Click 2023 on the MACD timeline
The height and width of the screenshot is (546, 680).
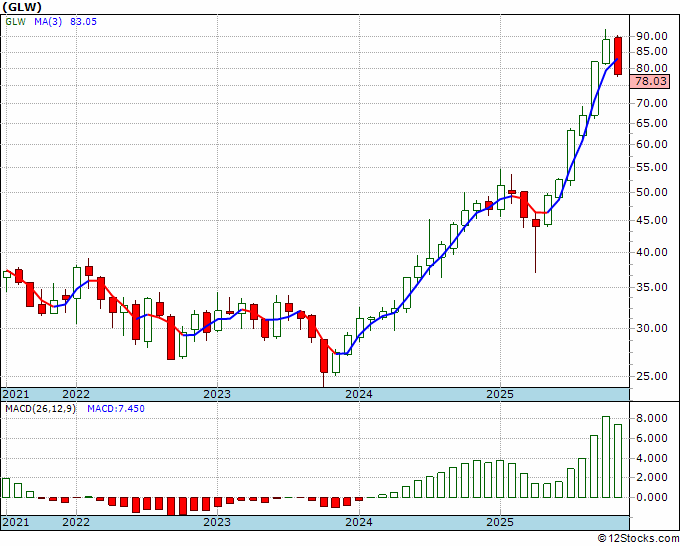(x=217, y=522)
